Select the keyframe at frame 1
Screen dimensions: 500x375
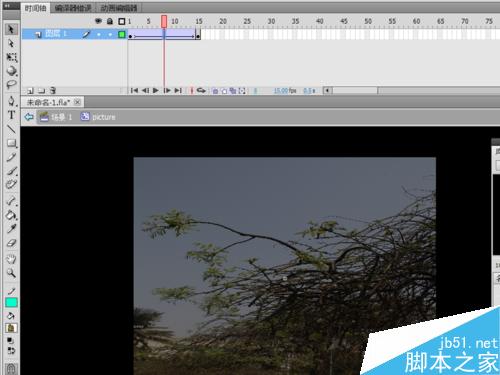point(130,35)
